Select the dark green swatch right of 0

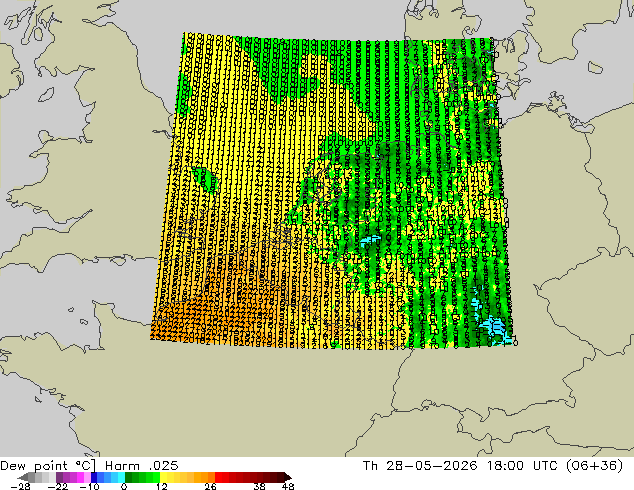pos(128,477)
